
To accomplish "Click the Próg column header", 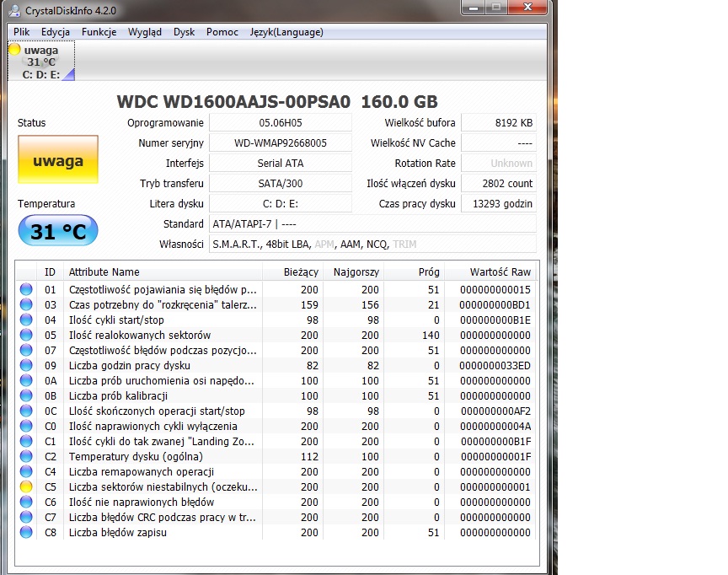I will (x=415, y=271).
